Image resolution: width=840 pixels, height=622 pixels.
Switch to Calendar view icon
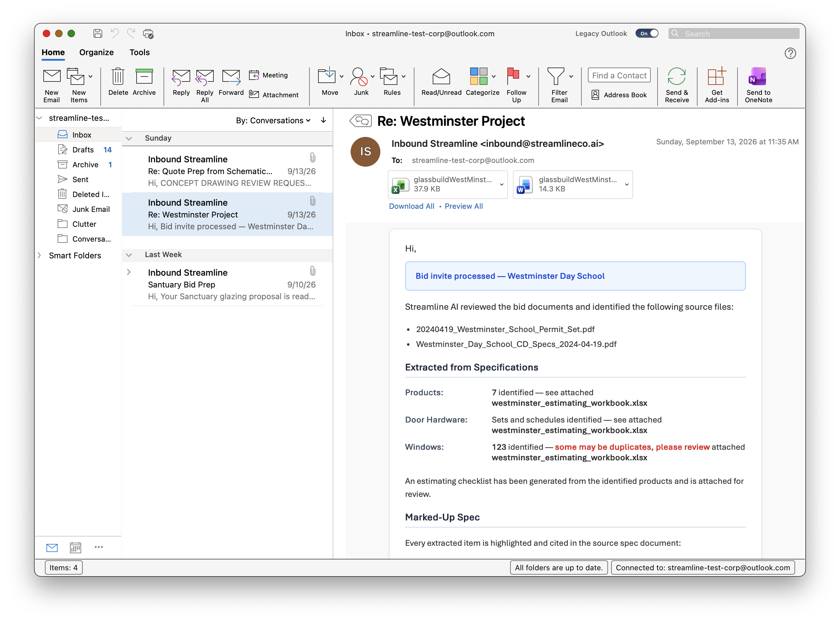pyautogui.click(x=76, y=547)
